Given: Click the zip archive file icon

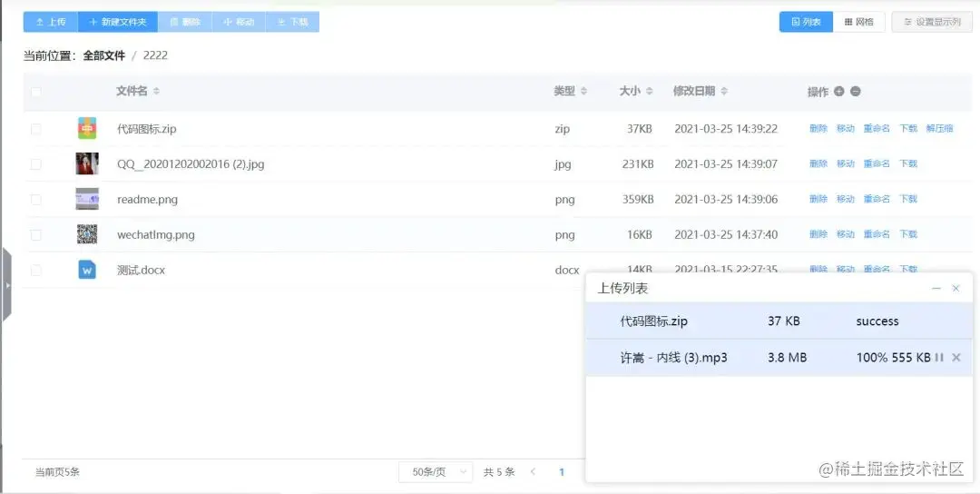Looking at the screenshot, I should 87,128.
